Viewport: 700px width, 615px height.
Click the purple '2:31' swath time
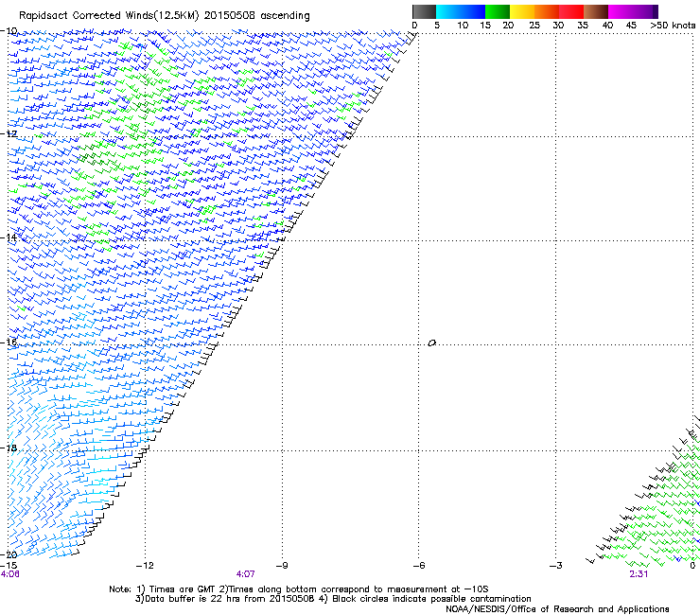[639, 574]
